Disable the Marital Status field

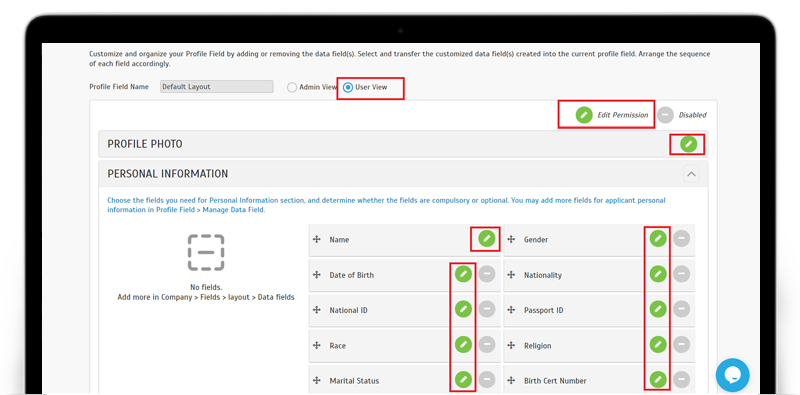(487, 379)
